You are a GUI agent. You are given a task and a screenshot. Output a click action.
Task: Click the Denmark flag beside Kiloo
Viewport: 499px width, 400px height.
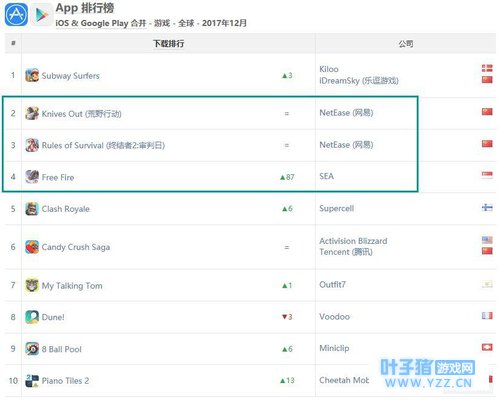(487, 68)
